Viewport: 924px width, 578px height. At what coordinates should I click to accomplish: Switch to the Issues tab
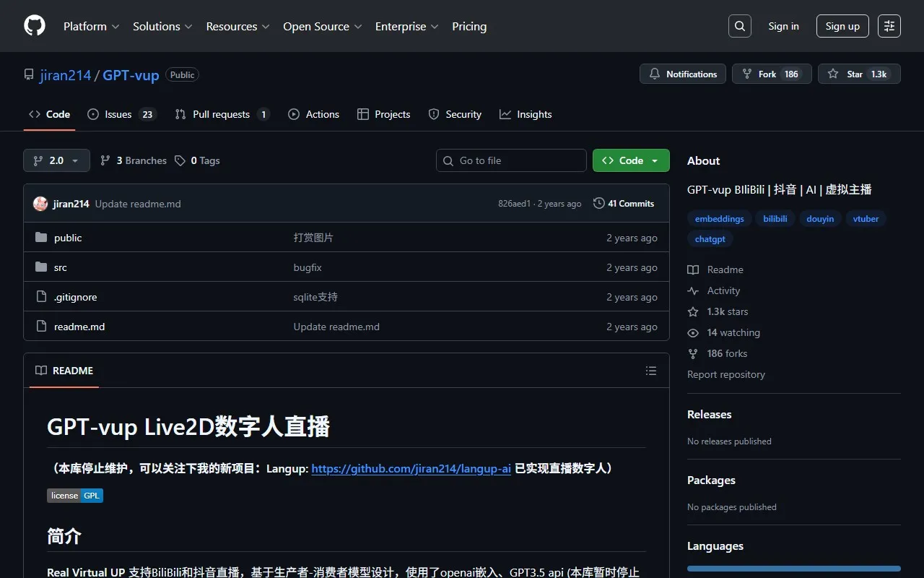(x=120, y=114)
